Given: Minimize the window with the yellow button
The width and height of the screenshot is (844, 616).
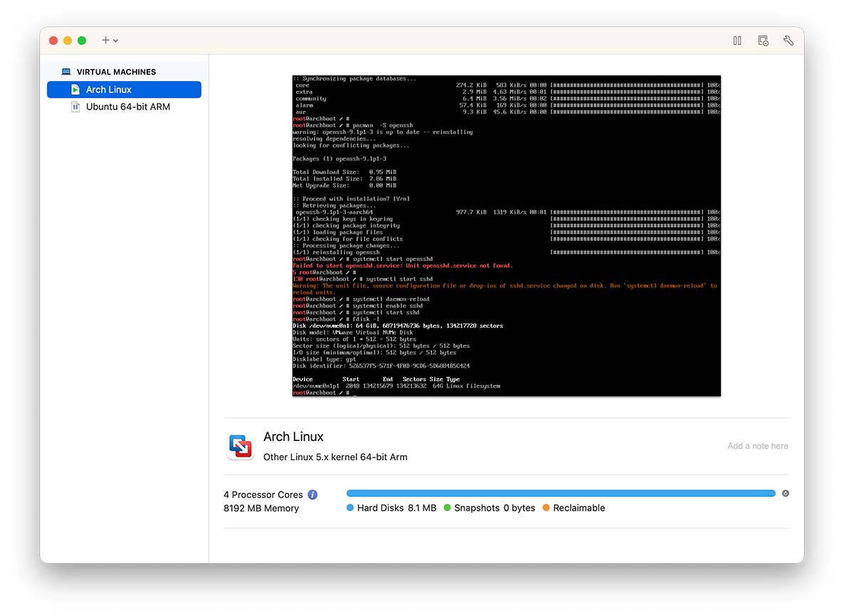Looking at the screenshot, I should coord(68,41).
